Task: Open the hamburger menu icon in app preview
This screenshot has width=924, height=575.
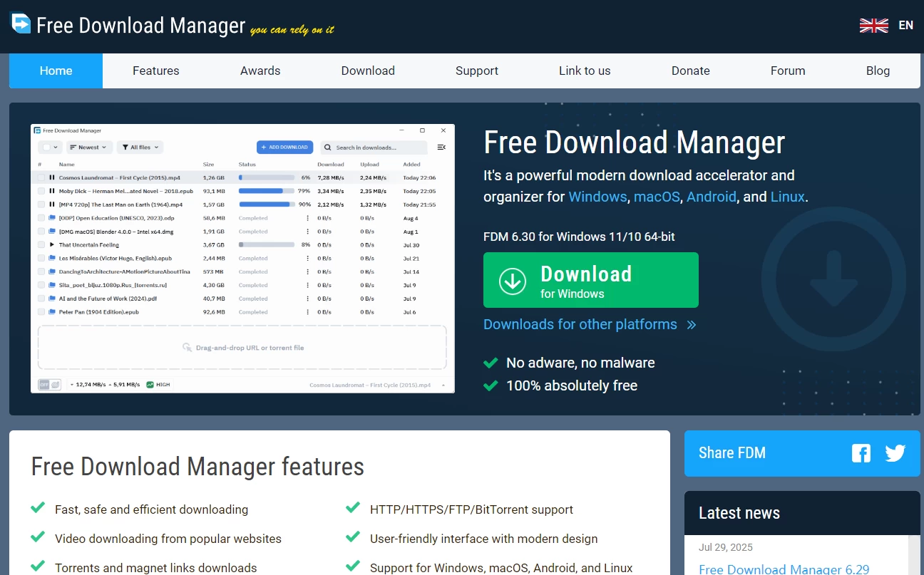Action: (x=441, y=147)
